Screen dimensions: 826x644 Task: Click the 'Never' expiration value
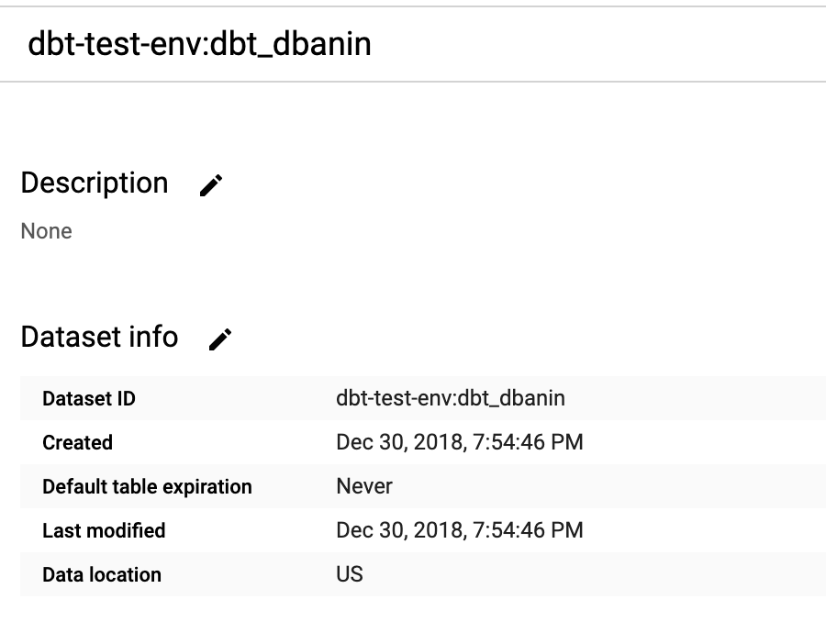364,486
